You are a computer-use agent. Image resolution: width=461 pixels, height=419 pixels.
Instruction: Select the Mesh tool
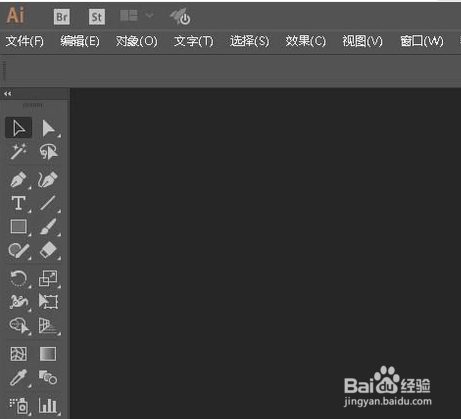click(19, 354)
